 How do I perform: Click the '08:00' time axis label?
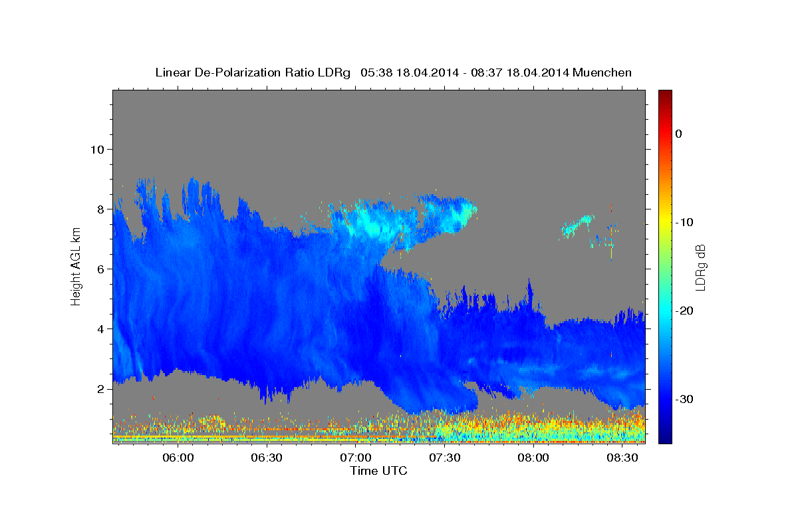pos(533,458)
